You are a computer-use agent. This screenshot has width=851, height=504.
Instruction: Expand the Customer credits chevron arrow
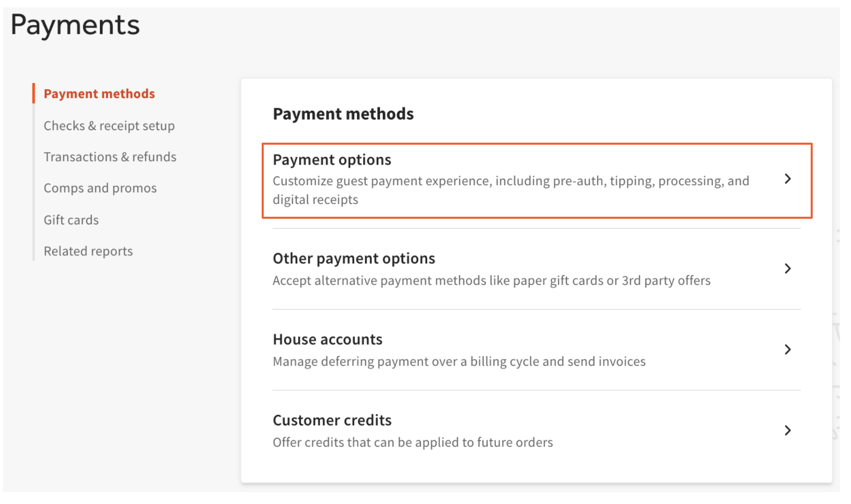point(788,430)
